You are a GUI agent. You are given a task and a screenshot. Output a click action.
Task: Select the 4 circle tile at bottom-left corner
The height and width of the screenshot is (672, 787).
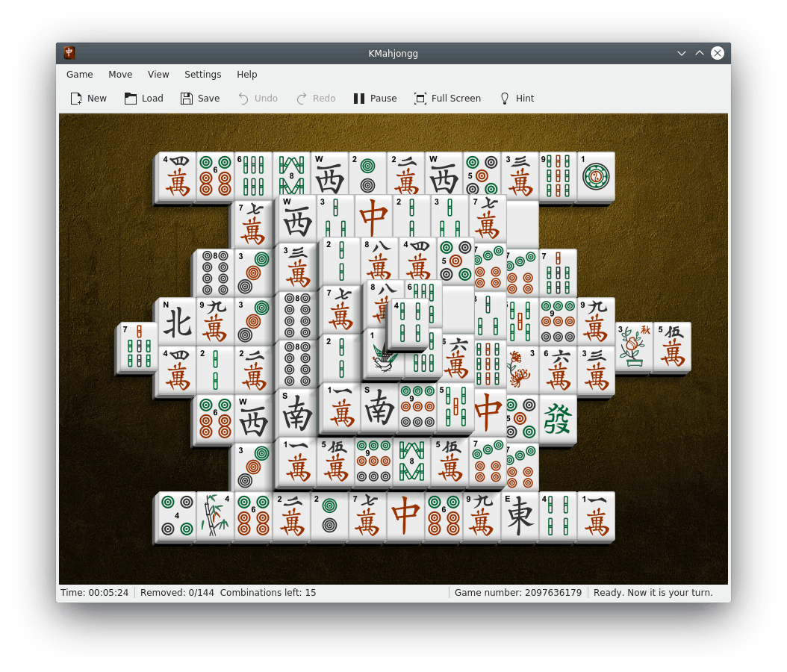(177, 515)
